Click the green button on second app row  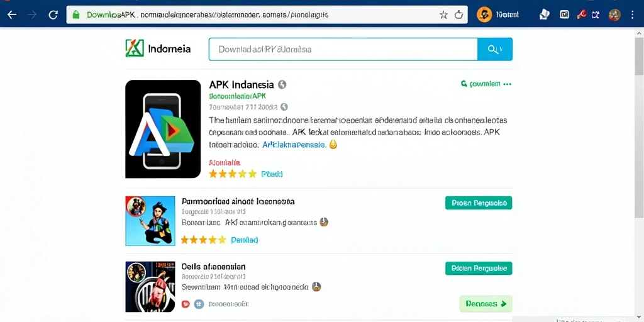click(x=479, y=203)
